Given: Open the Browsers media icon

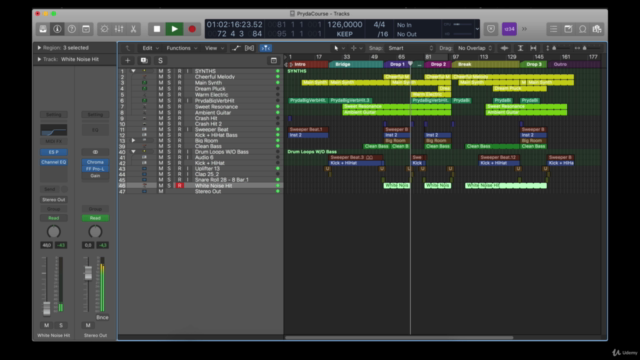Looking at the screenshot, I should pos(597,29).
